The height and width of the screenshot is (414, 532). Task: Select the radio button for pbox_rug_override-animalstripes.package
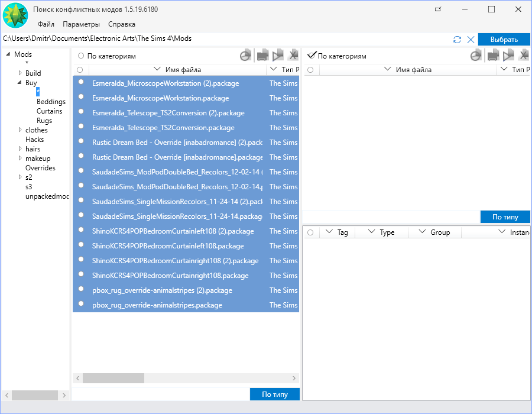point(80,305)
